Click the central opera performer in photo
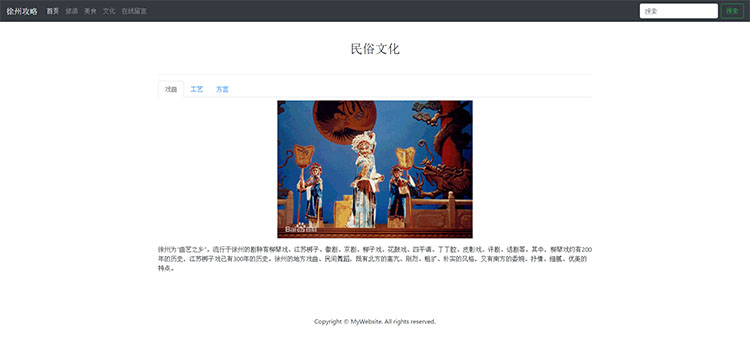Image resolution: width=750 pixels, height=360 pixels. [365, 180]
